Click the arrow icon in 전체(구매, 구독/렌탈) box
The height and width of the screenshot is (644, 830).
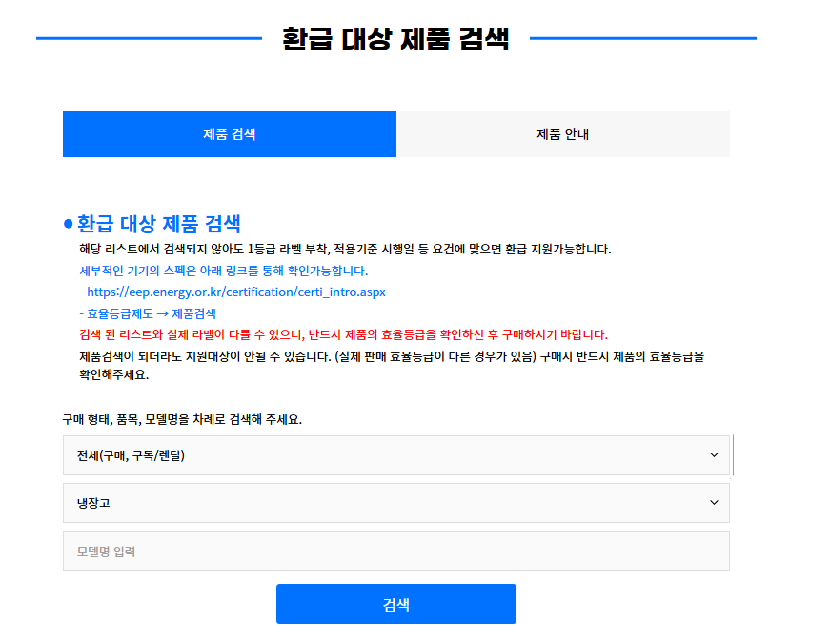tap(715, 455)
